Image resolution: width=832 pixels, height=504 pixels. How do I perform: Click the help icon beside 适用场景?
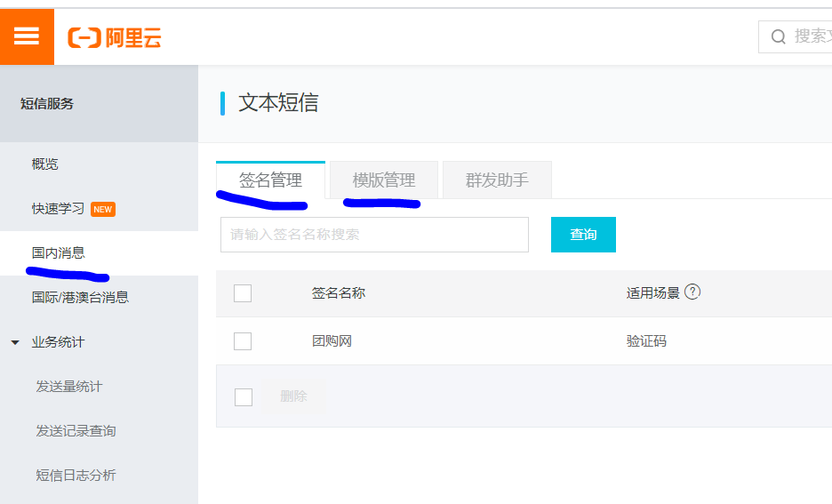pos(692,292)
